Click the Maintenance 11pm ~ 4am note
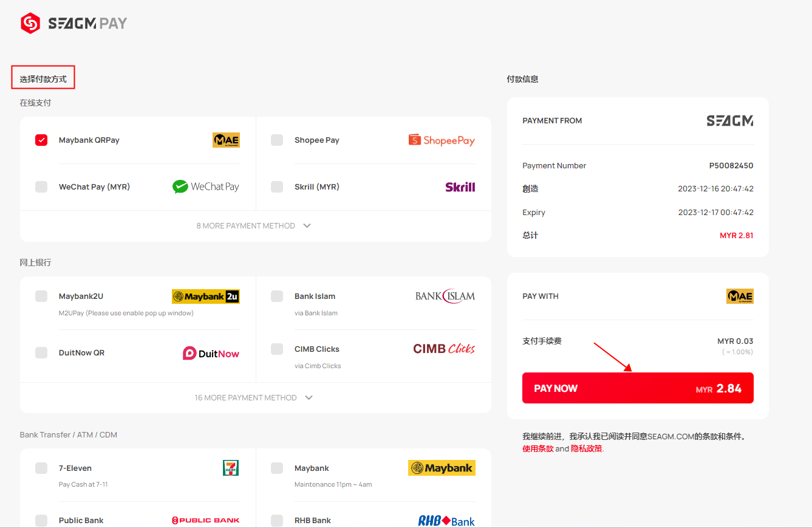 [333, 485]
